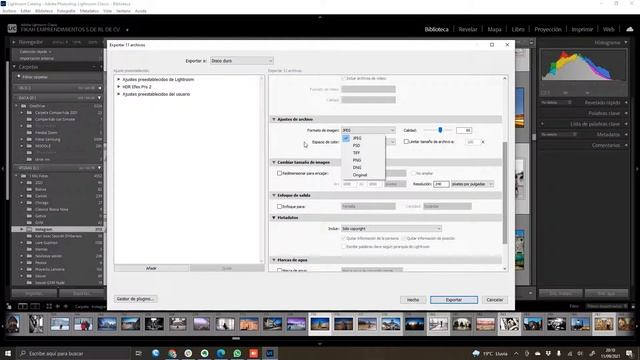Click the orange app icon in taskbar

click(x=253, y=353)
